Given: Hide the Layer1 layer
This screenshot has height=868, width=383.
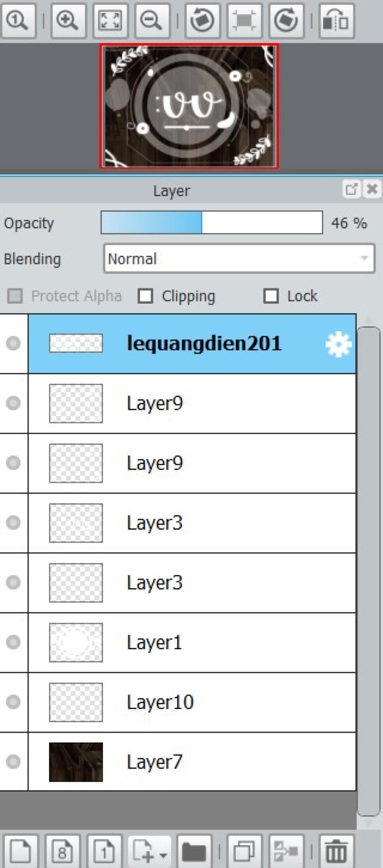Looking at the screenshot, I should coord(13,642).
